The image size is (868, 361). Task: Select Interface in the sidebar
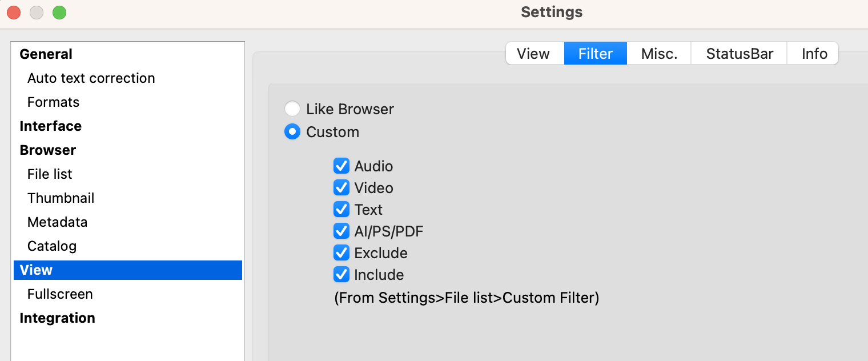click(51, 126)
